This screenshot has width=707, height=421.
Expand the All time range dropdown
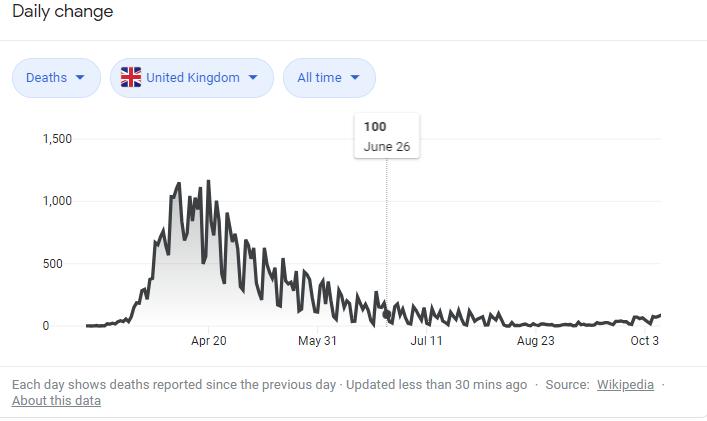(x=329, y=78)
